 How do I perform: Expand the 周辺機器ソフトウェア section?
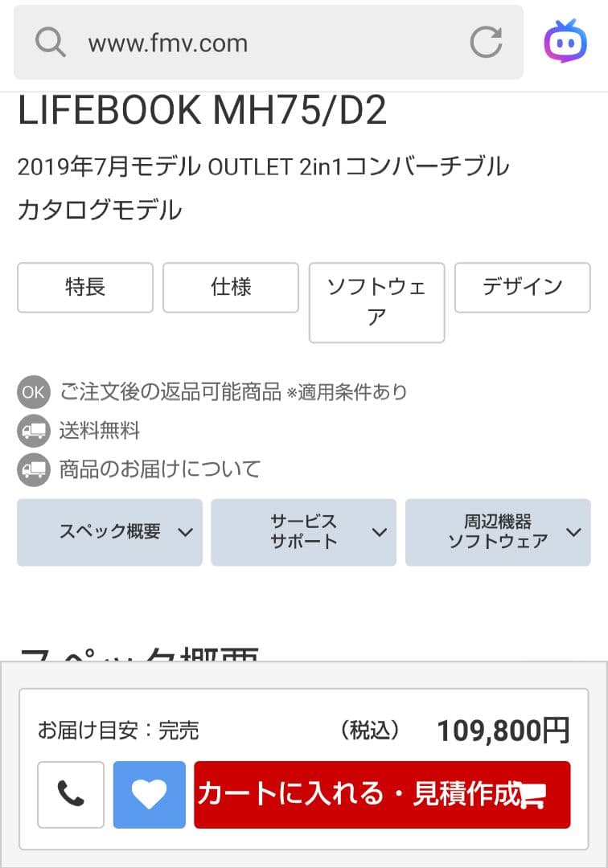click(x=497, y=532)
